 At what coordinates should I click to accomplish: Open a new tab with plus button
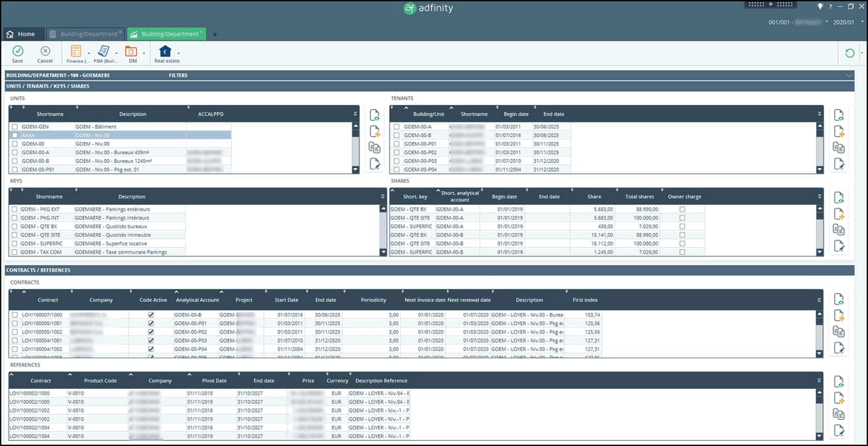tap(214, 34)
